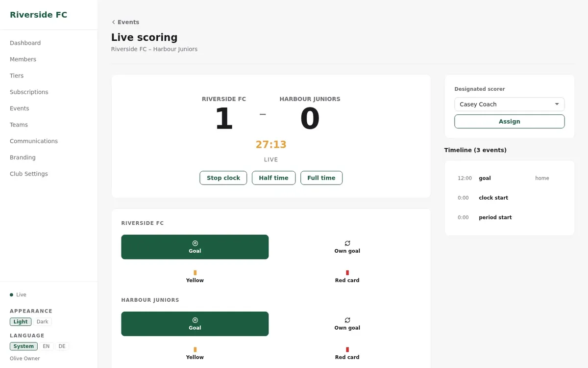
Task: Go to the Tiers page
Action: pos(17,76)
